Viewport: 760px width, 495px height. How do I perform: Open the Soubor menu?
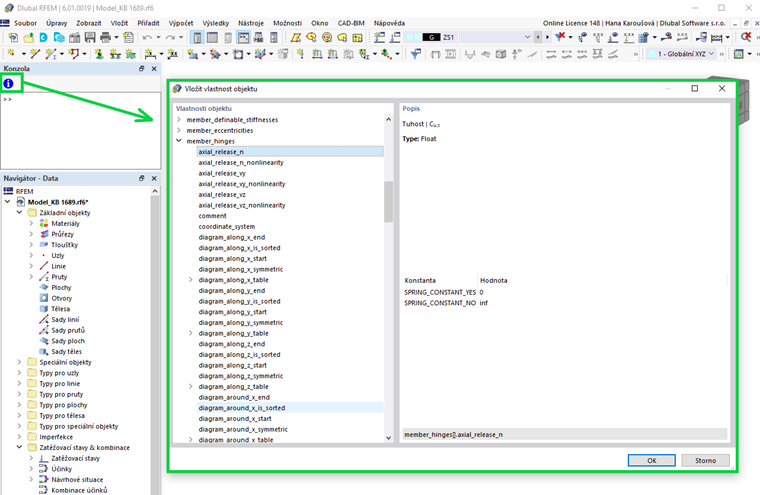pyautogui.click(x=25, y=23)
